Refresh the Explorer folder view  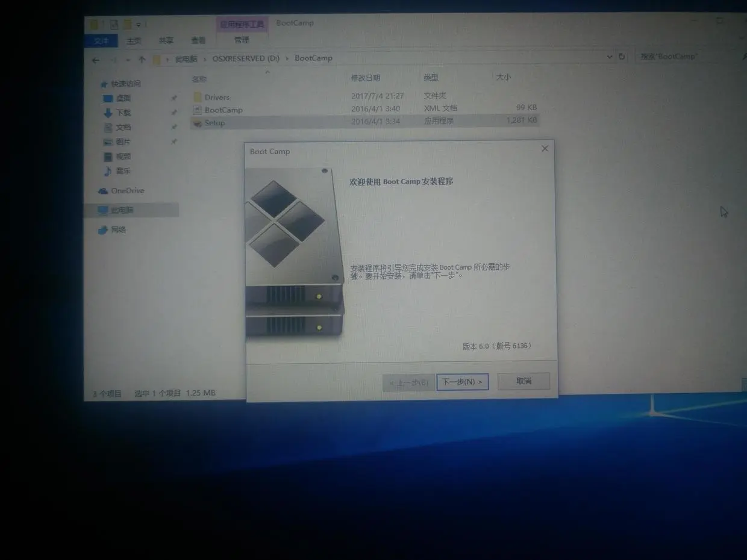click(622, 56)
